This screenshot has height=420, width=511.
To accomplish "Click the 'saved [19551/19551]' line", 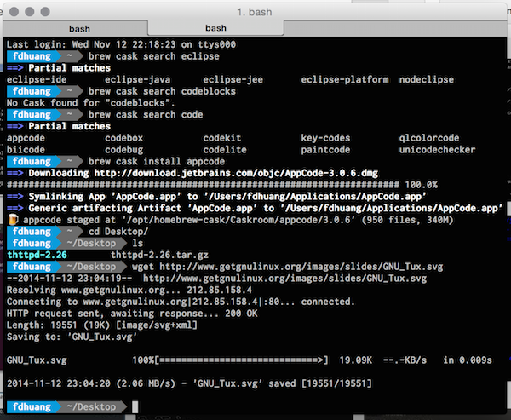I will pyautogui.click(x=189, y=383).
